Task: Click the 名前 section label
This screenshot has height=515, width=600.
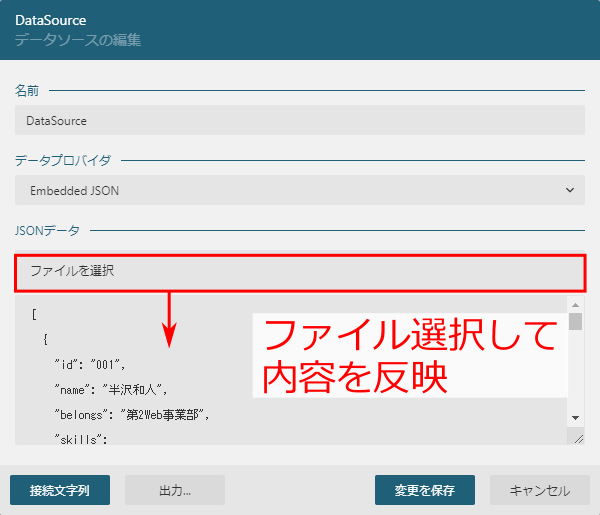Action: tap(27, 91)
